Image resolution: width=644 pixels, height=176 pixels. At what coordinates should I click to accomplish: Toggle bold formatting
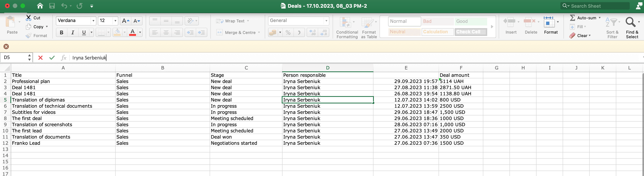click(x=61, y=33)
